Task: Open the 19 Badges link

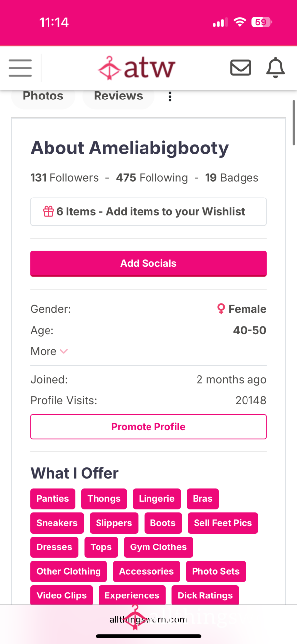Action: click(x=232, y=178)
